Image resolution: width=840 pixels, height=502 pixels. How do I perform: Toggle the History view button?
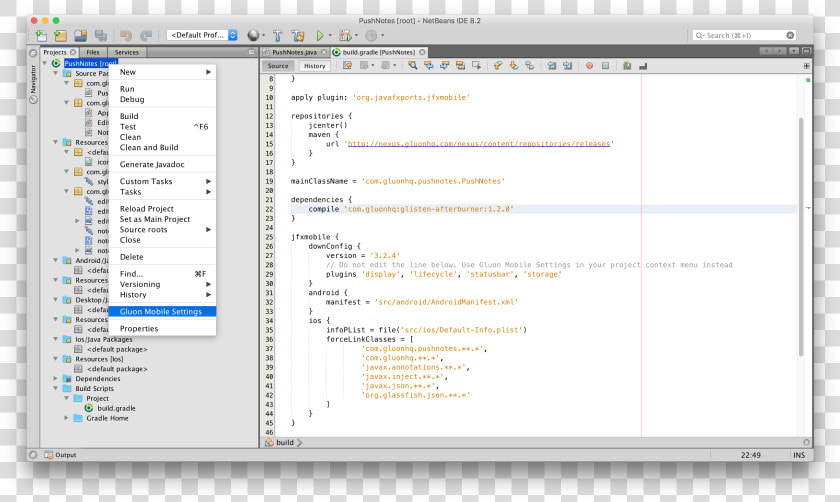[314, 66]
